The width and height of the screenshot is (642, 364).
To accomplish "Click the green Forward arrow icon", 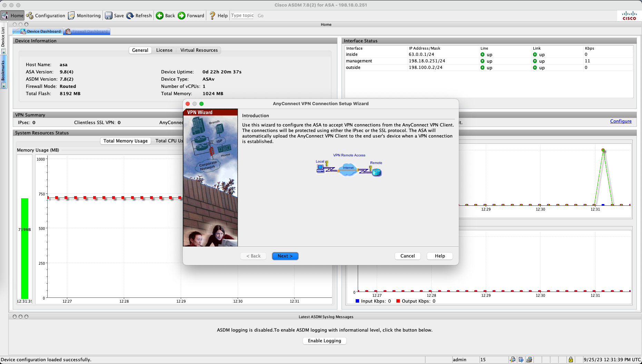I will click(x=181, y=16).
